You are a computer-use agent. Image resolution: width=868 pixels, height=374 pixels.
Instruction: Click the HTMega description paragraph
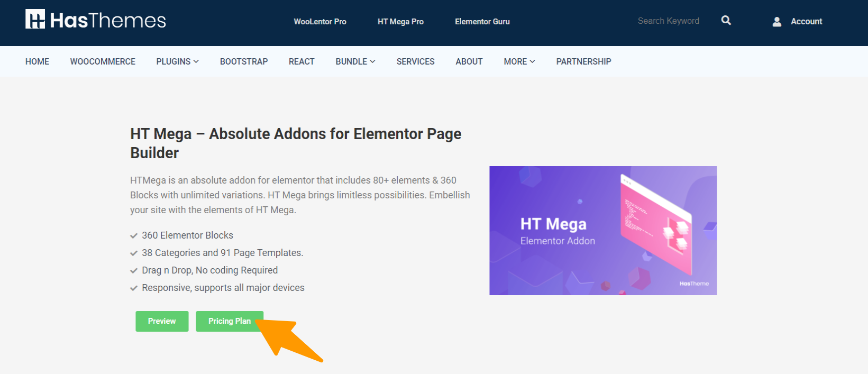tap(300, 195)
